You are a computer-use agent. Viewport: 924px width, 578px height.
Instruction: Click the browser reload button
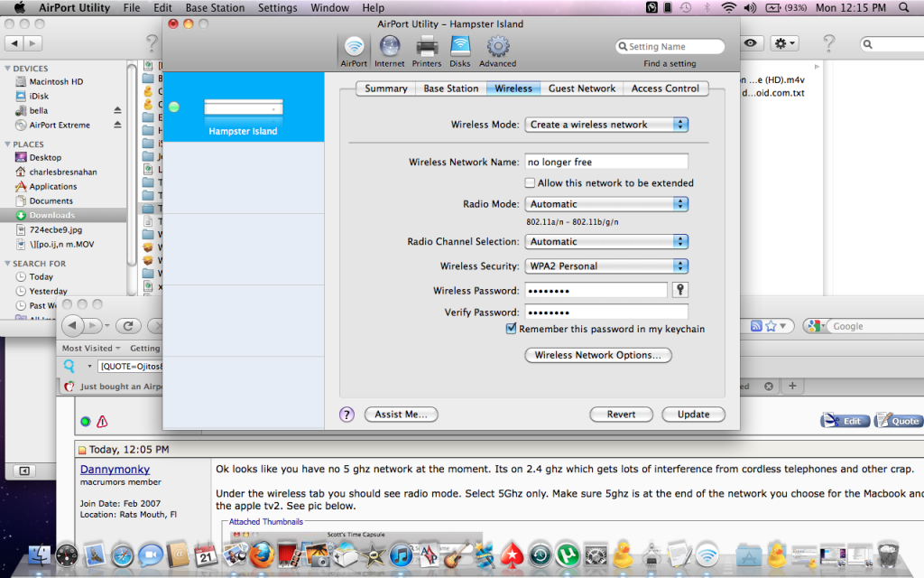tap(128, 325)
